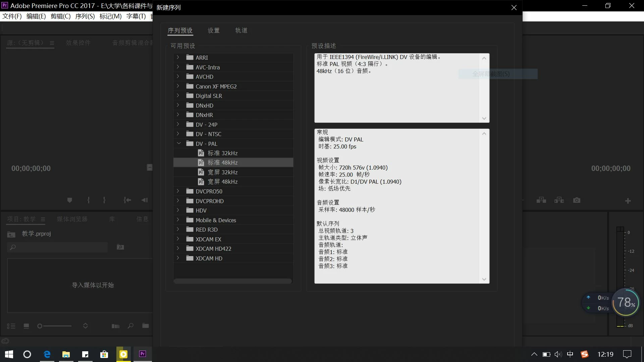This screenshot has height=362, width=644.
Task: Click the New Bin folder icon
Action: coord(145,325)
